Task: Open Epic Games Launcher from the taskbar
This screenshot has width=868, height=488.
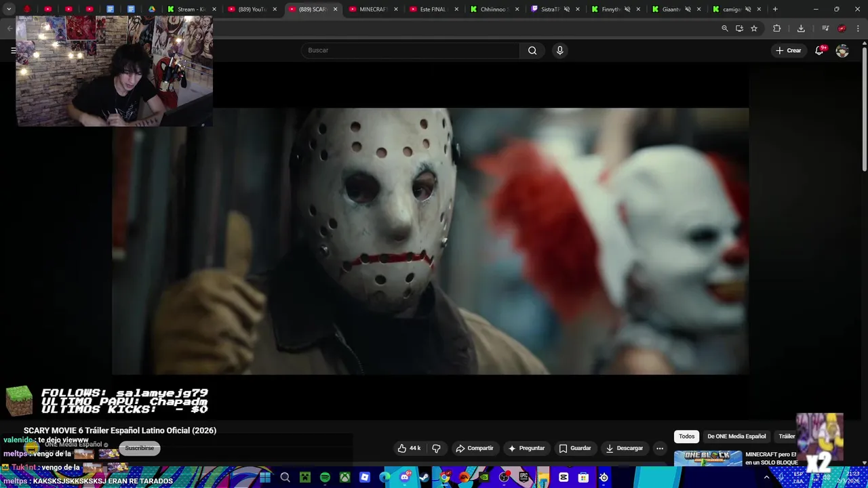Action: click(524, 477)
